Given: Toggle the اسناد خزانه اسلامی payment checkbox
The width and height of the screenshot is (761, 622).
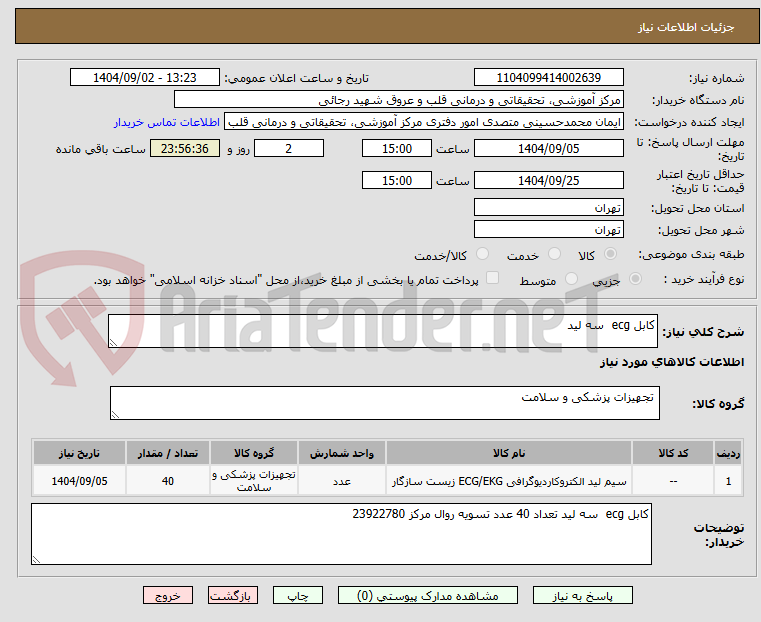Looking at the screenshot, I should click(x=492, y=278).
